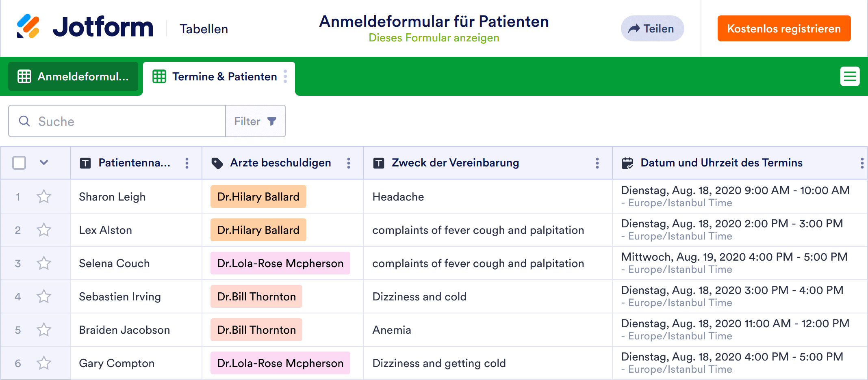Click the tag icon in Arzte beschuldigen column
Viewport: 868px width, 380px height.
[x=217, y=163]
